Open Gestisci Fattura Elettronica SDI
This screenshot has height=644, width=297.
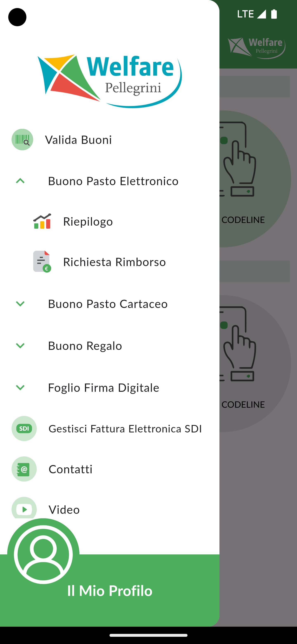110,429
